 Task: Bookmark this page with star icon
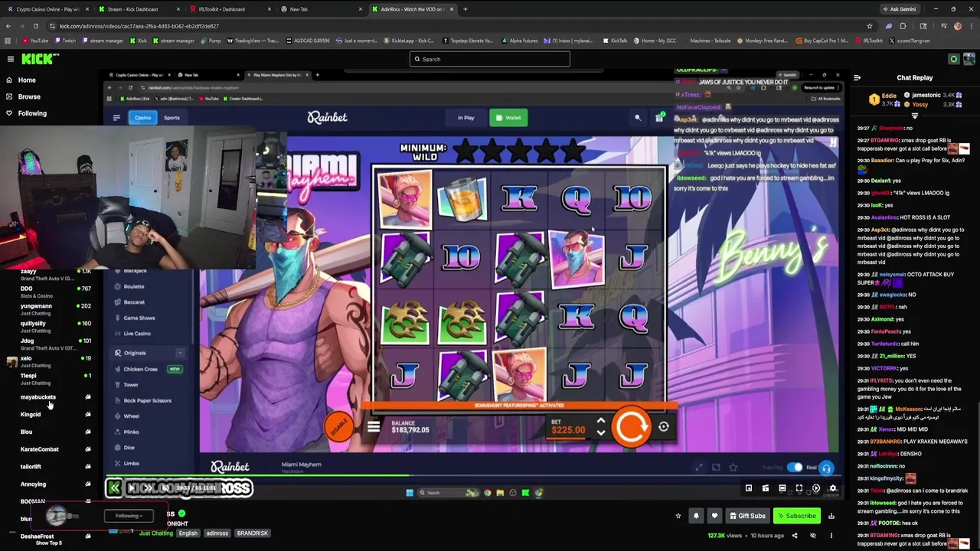click(x=869, y=26)
